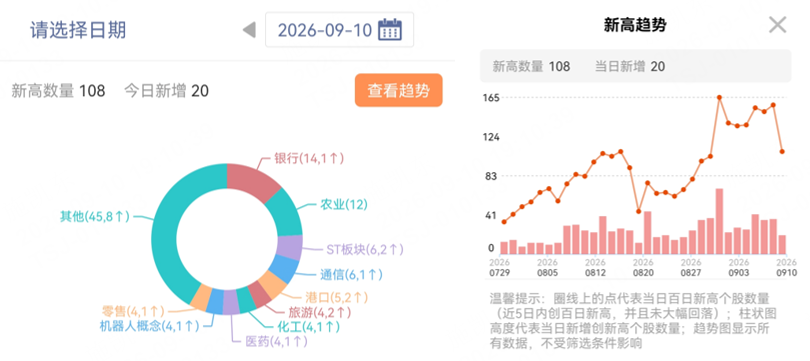Close the 新高趋势 trend panel

click(x=777, y=25)
